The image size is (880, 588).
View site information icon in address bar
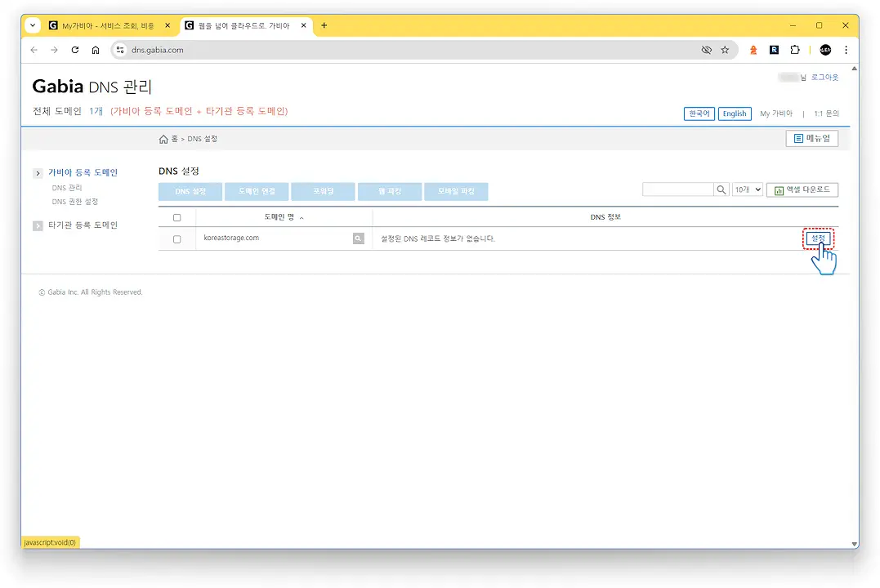point(120,50)
